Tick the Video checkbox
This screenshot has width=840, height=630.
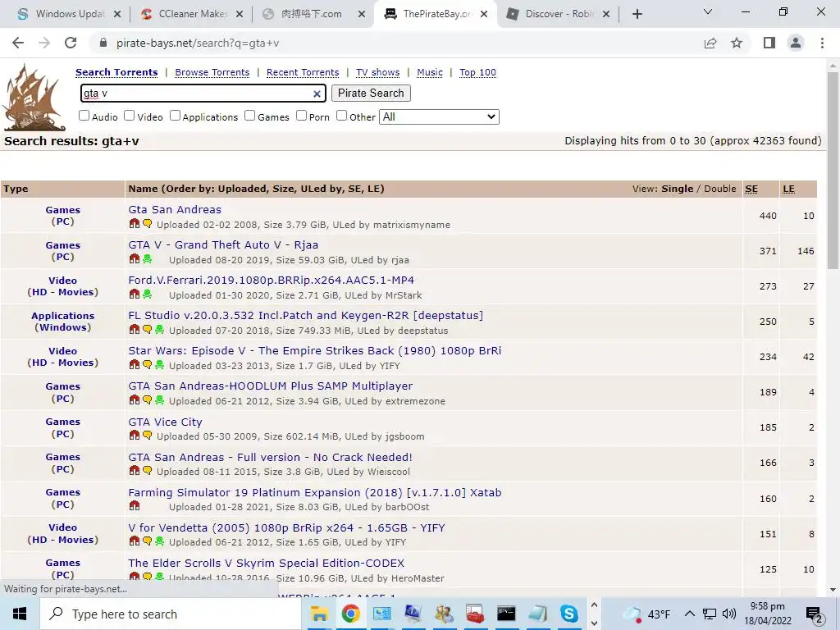coord(129,116)
